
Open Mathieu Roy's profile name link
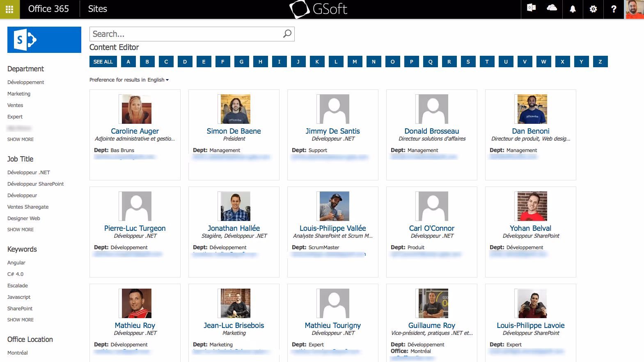[135, 326]
